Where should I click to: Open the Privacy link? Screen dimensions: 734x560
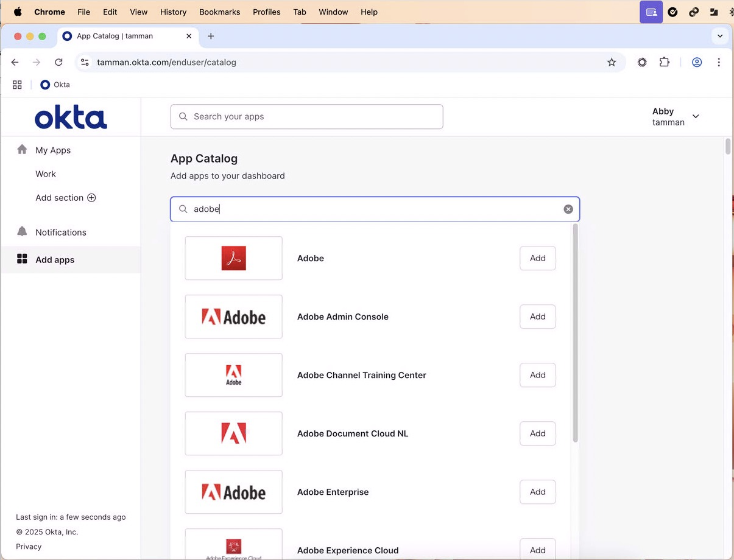[x=29, y=547]
